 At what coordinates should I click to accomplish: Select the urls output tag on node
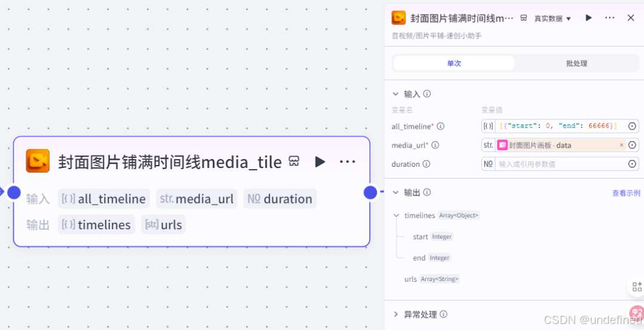click(x=163, y=225)
